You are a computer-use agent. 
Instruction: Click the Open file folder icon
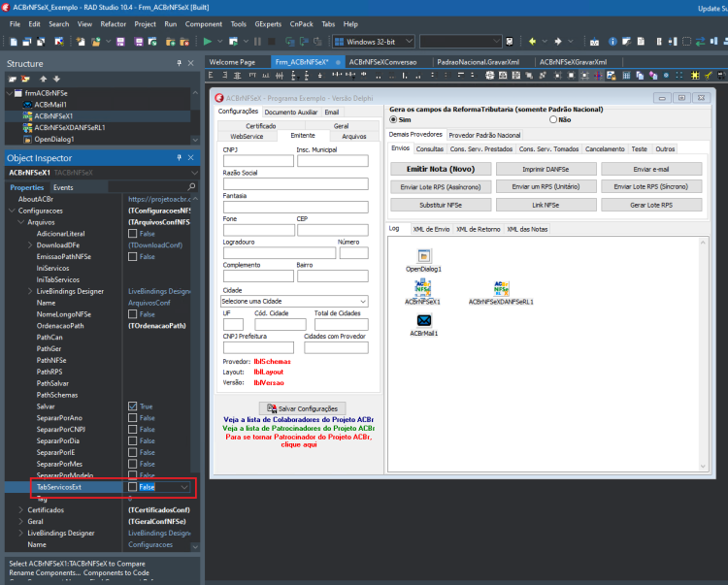point(96,42)
